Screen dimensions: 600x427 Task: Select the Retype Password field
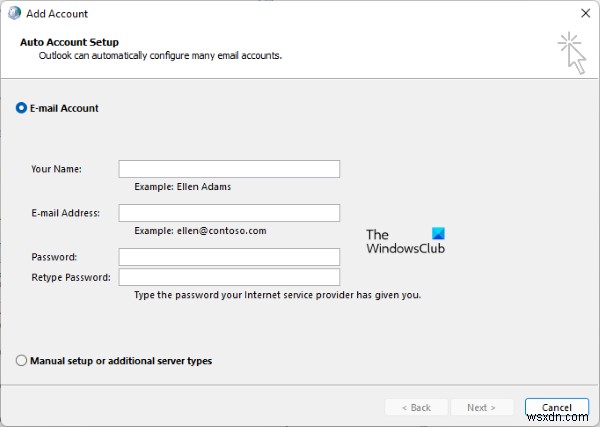coord(229,277)
